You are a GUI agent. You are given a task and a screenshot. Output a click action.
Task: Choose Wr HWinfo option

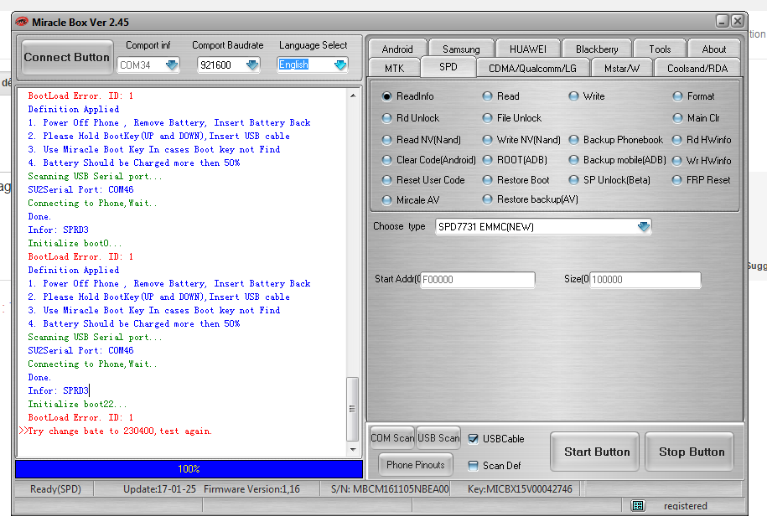677,160
